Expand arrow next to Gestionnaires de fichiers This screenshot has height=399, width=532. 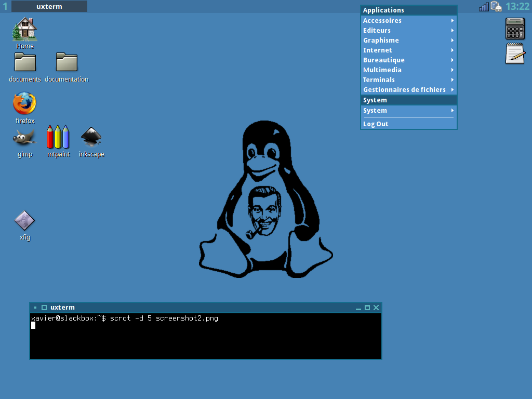[453, 89]
